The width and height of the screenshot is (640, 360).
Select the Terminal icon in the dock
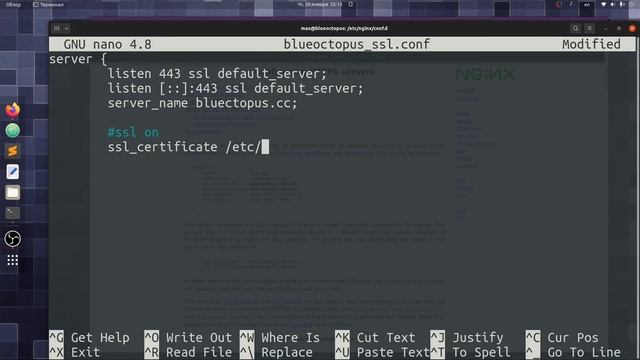pyautogui.click(x=13, y=213)
